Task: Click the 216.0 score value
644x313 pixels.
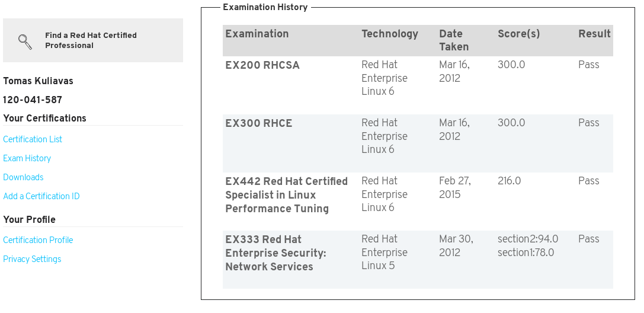Action: 510,181
